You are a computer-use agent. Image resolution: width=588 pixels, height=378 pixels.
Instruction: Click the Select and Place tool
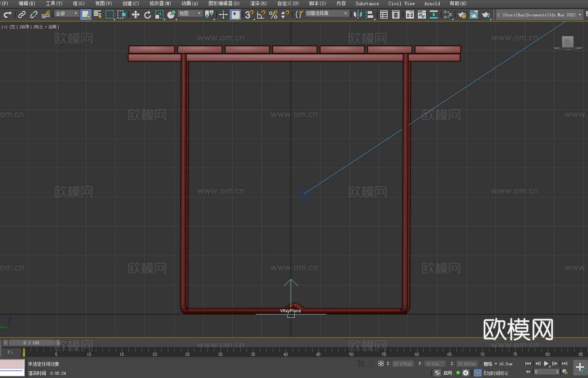click(171, 14)
